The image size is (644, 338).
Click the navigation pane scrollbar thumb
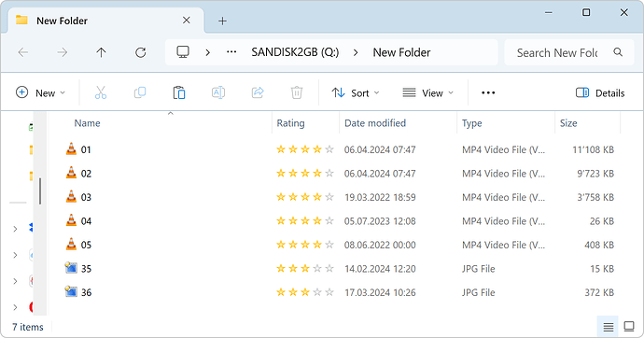pos(40,191)
